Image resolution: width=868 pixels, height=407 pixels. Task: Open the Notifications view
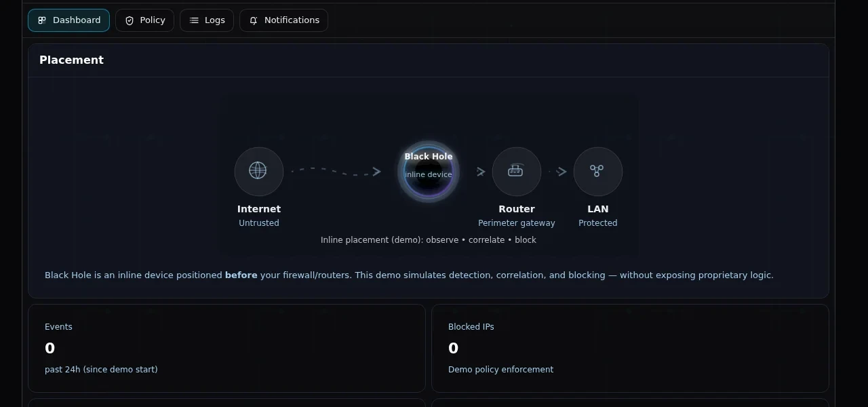click(283, 20)
